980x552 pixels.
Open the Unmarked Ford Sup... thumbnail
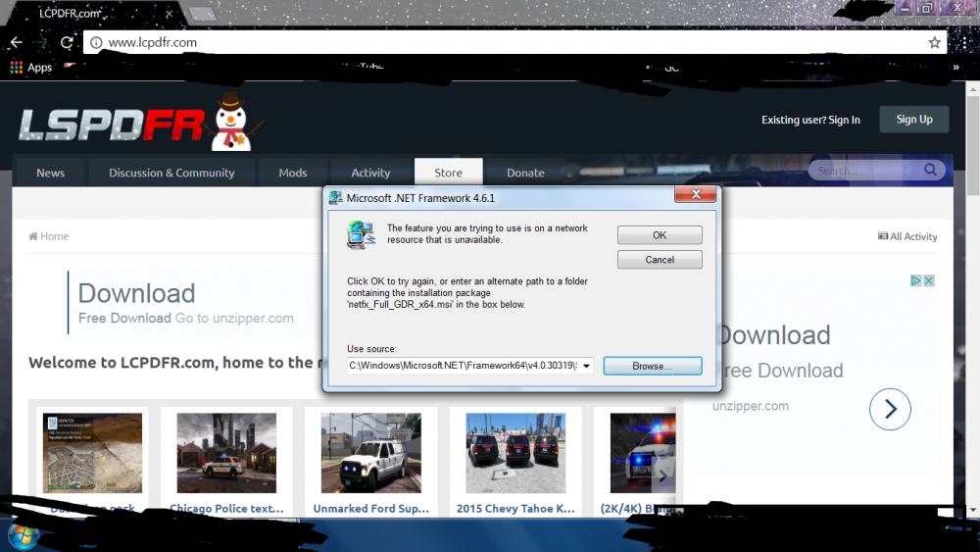click(371, 453)
